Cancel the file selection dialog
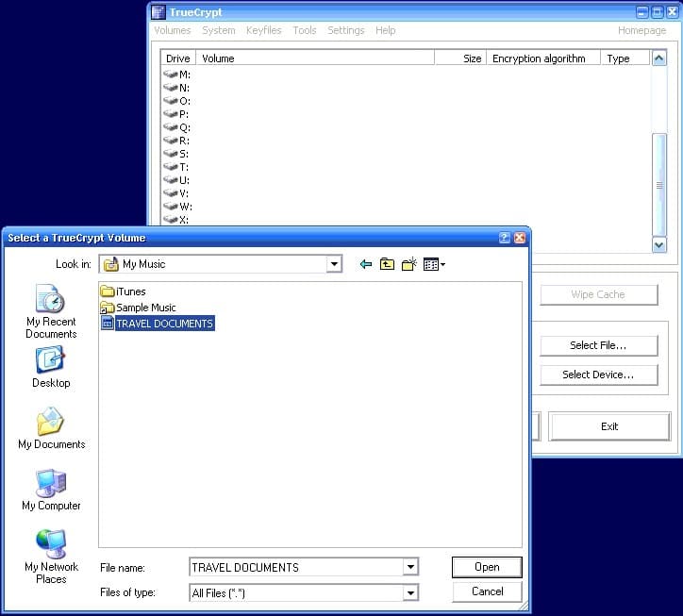The height and width of the screenshot is (616, 683). click(x=487, y=591)
